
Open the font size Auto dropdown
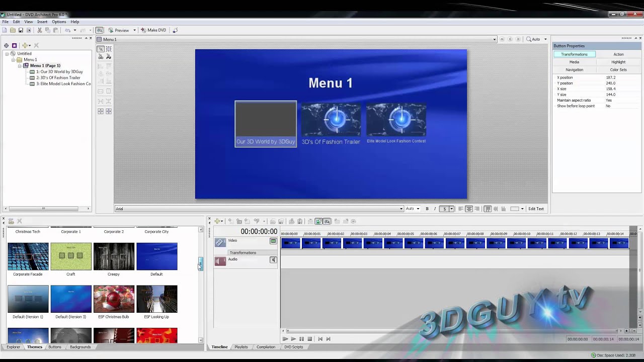click(x=418, y=209)
